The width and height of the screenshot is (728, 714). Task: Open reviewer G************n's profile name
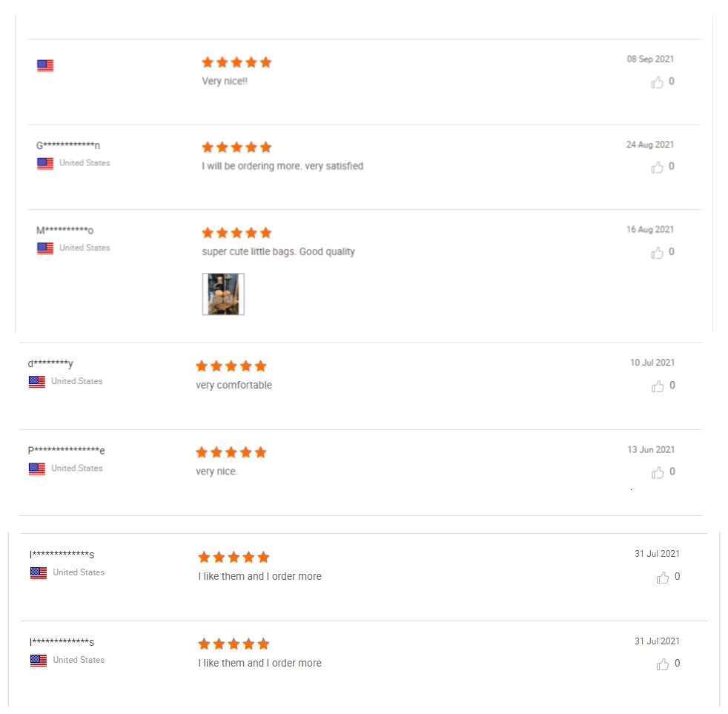(x=69, y=145)
